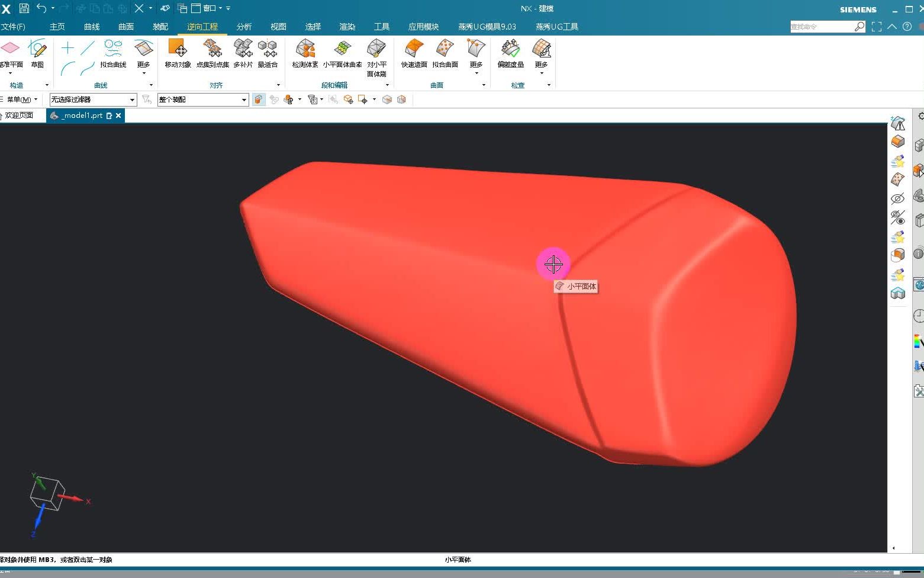Select the Arc curve tool

(x=67, y=69)
